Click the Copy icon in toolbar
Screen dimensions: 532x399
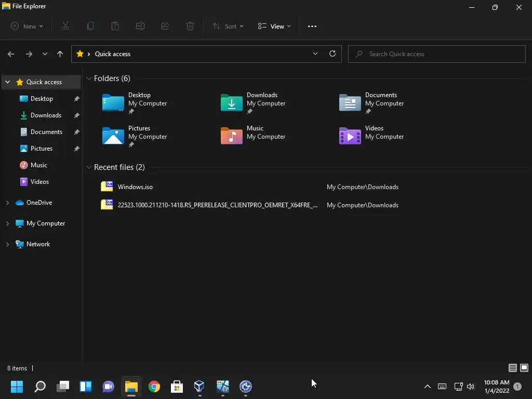[x=90, y=26]
